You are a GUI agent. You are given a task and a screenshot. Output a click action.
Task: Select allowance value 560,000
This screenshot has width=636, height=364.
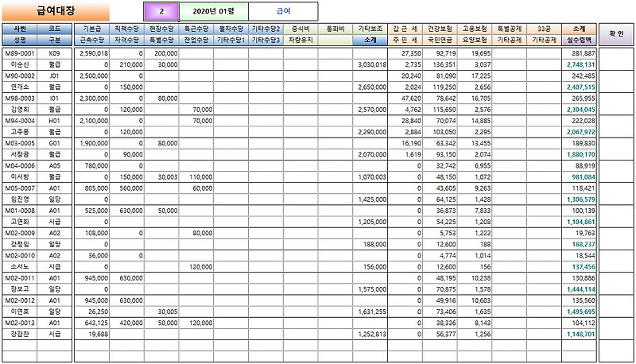tap(126, 188)
